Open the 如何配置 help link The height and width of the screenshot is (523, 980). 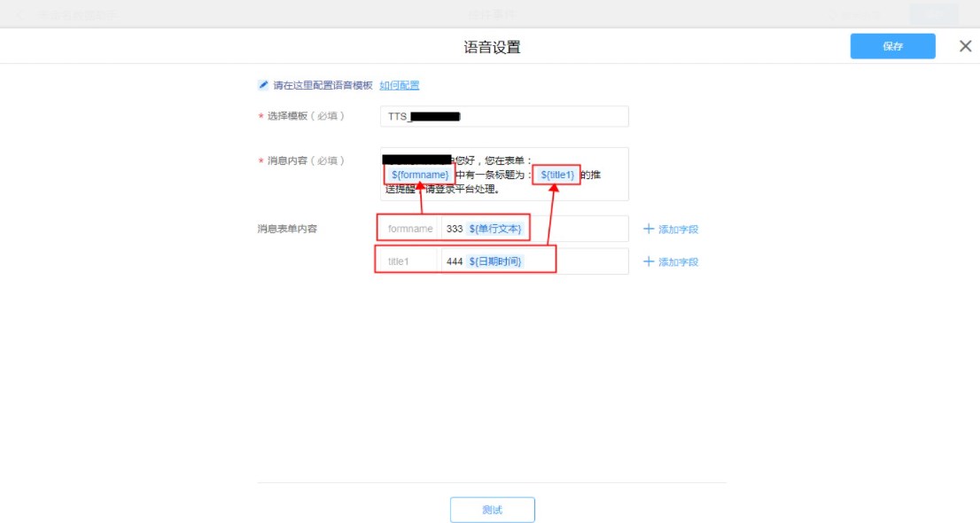pyautogui.click(x=400, y=85)
